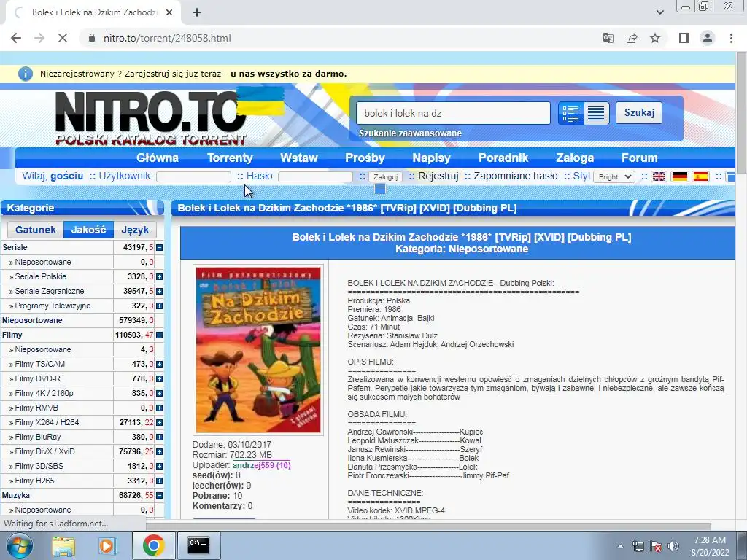The image size is (747, 560).
Task: Click Zaloguj login button
Action: [x=385, y=176]
